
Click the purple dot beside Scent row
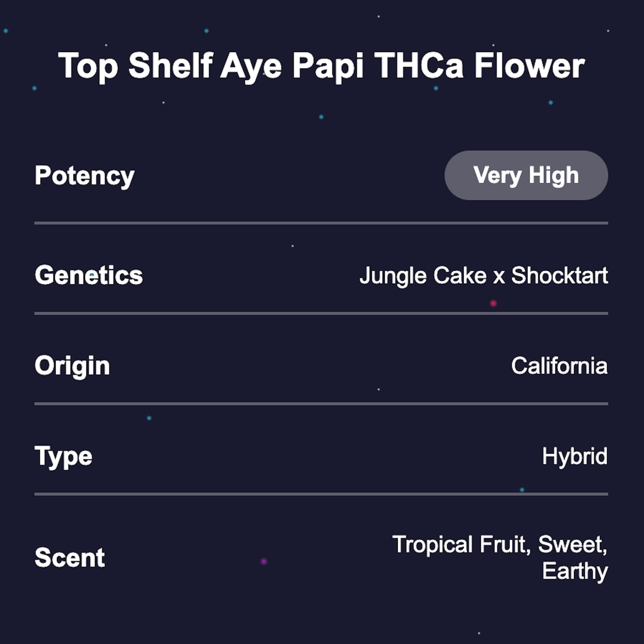point(264,562)
